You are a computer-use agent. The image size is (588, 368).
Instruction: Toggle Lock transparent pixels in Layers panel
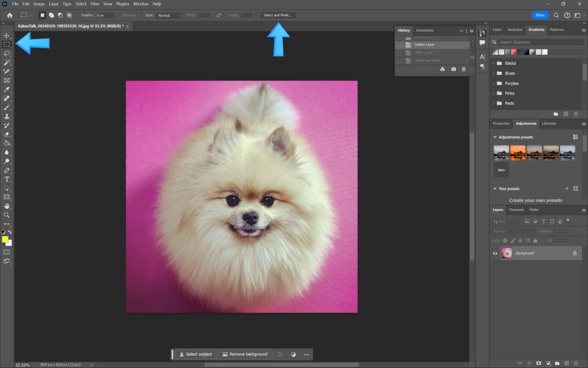505,241
